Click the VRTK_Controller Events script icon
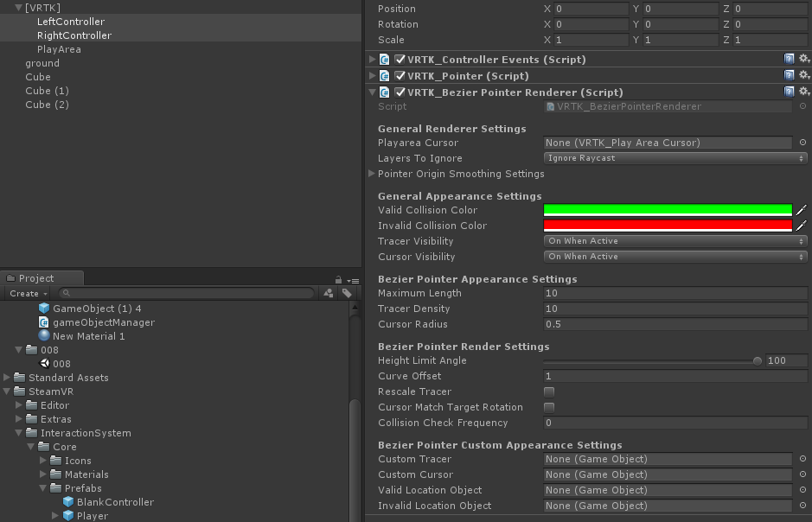 point(384,60)
